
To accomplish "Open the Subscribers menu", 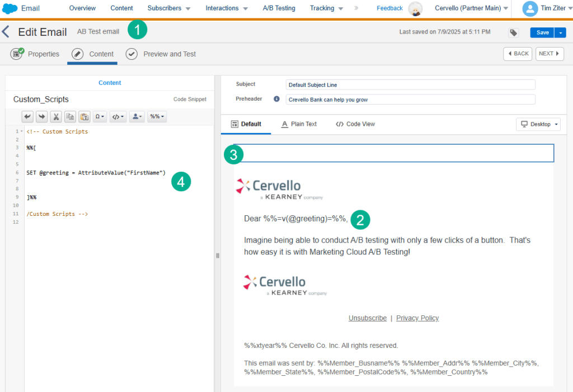I will click(169, 8).
